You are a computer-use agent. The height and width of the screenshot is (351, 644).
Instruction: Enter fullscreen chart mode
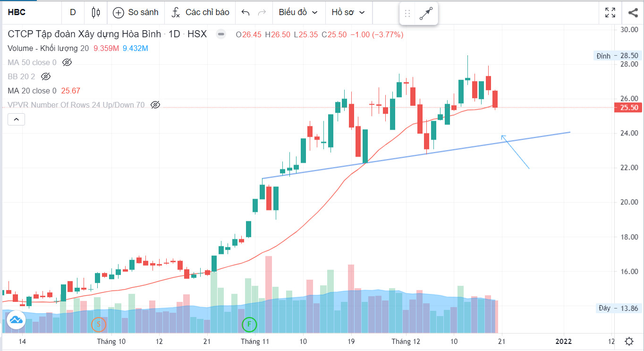coord(610,12)
